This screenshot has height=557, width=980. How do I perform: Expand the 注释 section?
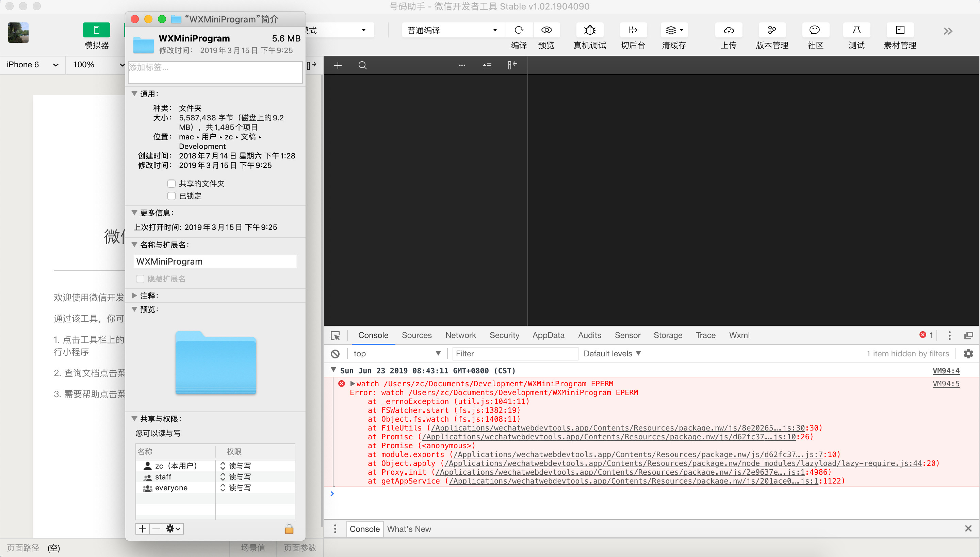(134, 296)
